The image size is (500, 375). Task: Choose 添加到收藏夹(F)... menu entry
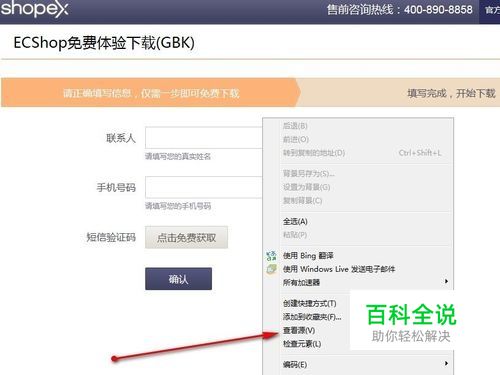(x=312, y=317)
